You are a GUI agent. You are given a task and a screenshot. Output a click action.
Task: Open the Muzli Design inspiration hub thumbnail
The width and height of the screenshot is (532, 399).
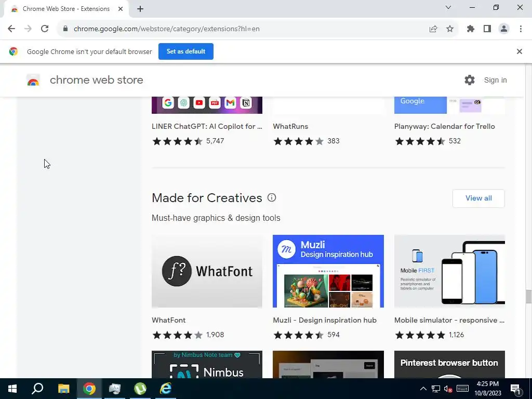[x=328, y=271]
